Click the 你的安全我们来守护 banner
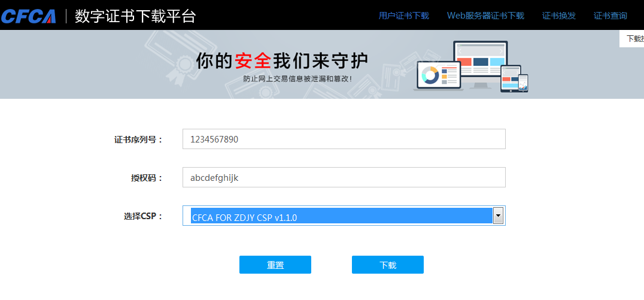The height and width of the screenshot is (300, 644). pos(282,61)
